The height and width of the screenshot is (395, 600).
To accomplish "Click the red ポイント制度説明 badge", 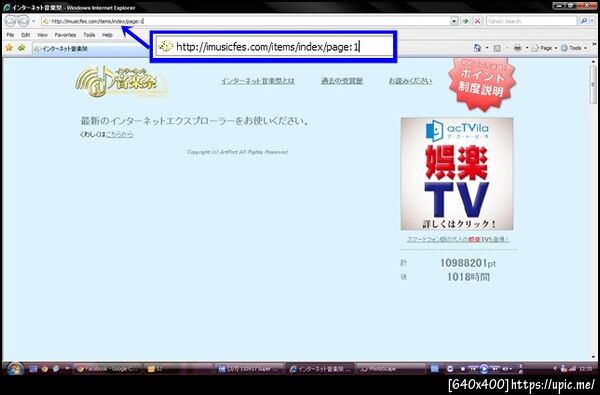I will (x=482, y=84).
